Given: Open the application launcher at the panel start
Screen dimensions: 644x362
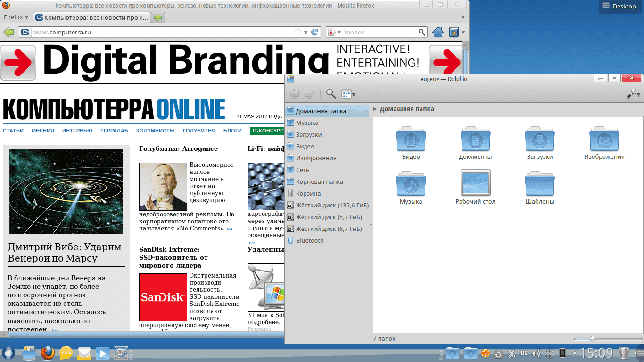Looking at the screenshot, I should click(9, 353).
